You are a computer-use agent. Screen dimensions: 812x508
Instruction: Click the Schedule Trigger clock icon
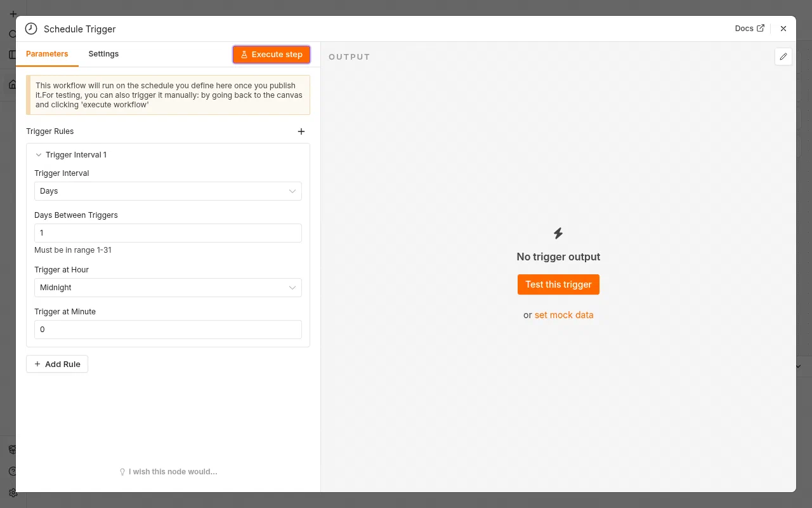pos(31,29)
